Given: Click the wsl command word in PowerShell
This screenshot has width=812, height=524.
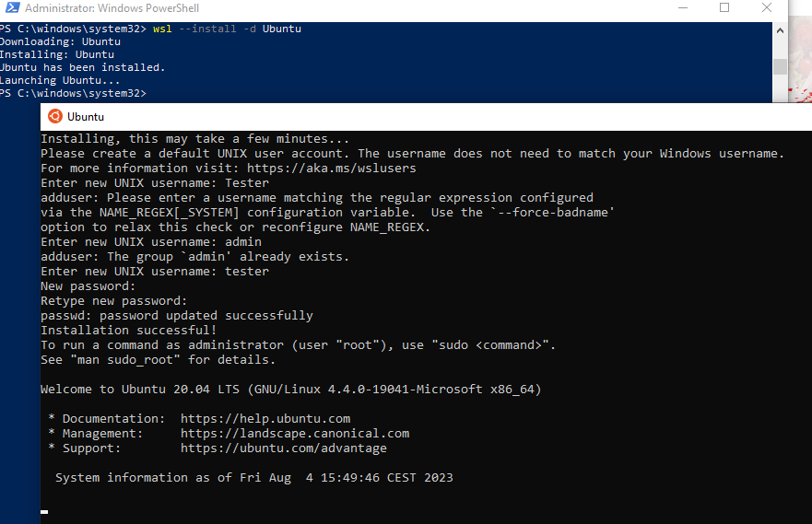Looking at the screenshot, I should (162, 29).
